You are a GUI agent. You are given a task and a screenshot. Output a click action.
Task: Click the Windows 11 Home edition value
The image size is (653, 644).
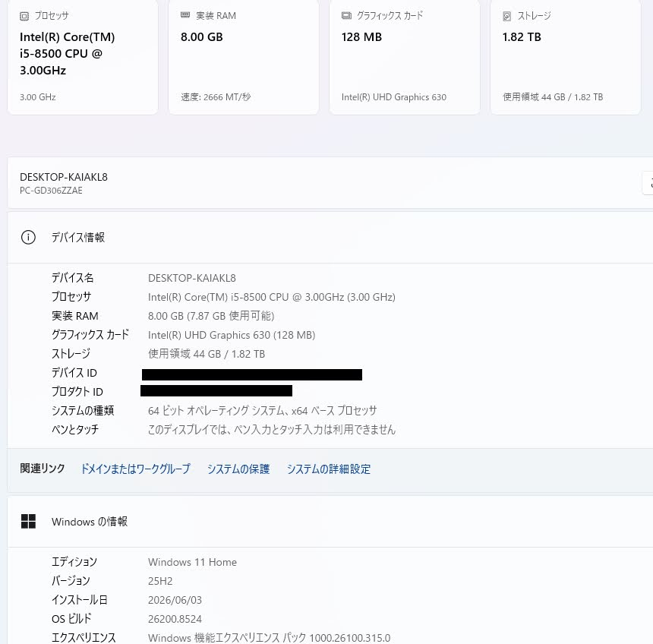(x=192, y=562)
